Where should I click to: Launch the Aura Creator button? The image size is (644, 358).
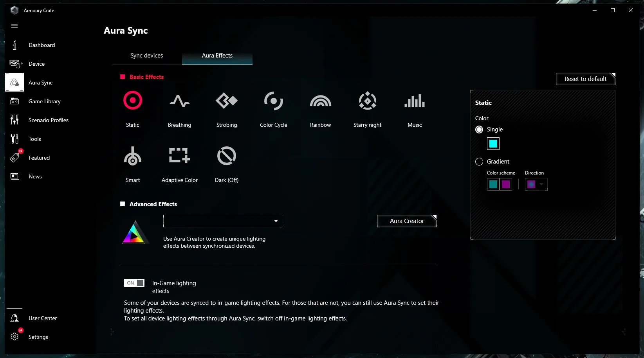407,221
